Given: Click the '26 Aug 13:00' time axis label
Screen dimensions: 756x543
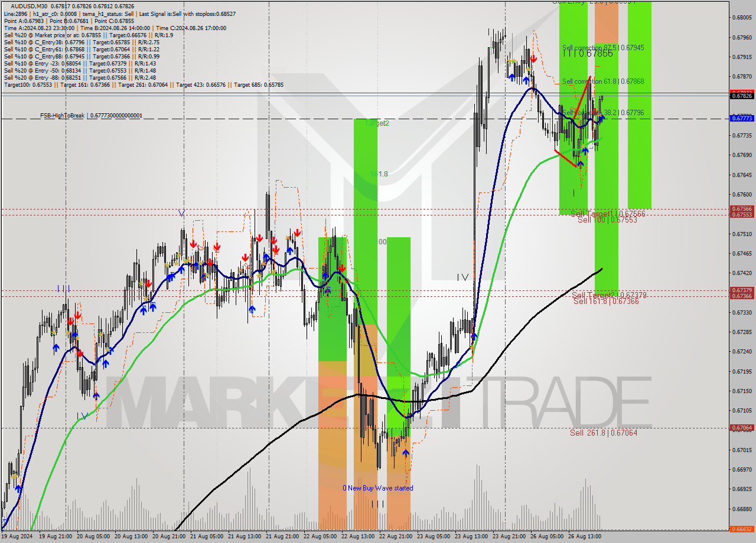Looking at the screenshot, I should (585, 537).
